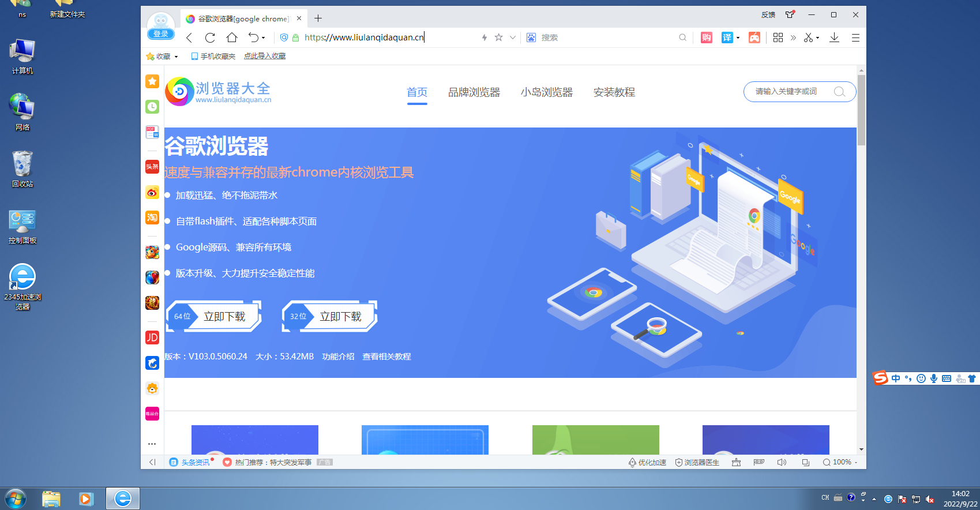The image size is (980, 510).
Task: Click the 搜索 search input box
Action: point(607,37)
